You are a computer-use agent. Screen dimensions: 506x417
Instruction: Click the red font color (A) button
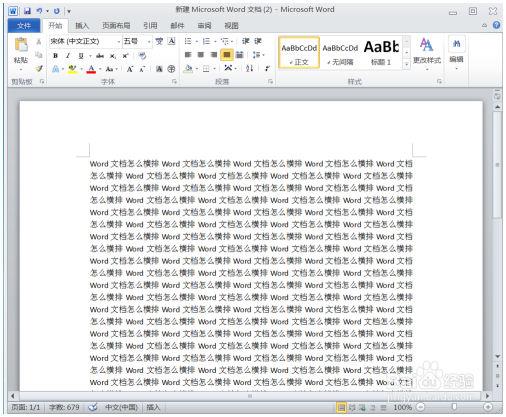coord(91,69)
